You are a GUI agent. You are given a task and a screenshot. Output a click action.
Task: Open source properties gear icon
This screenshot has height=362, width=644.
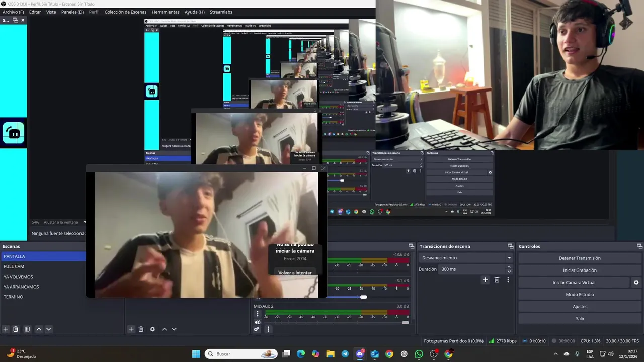coord(152,329)
